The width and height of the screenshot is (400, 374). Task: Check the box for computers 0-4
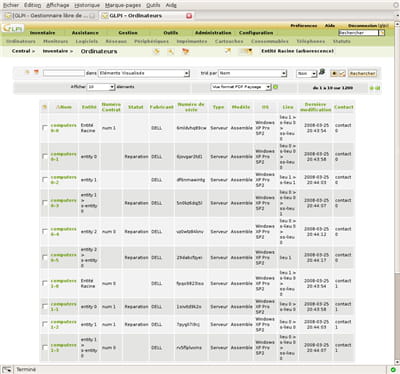(45, 232)
